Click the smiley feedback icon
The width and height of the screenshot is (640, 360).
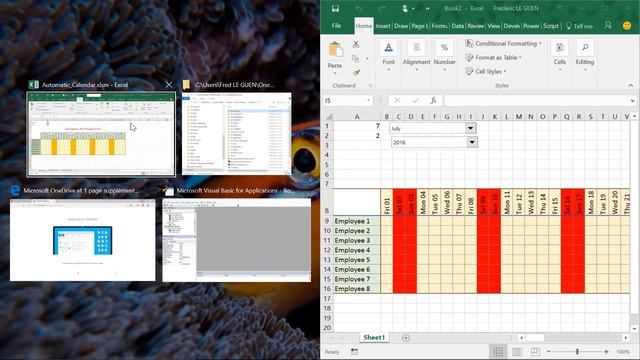click(x=627, y=25)
